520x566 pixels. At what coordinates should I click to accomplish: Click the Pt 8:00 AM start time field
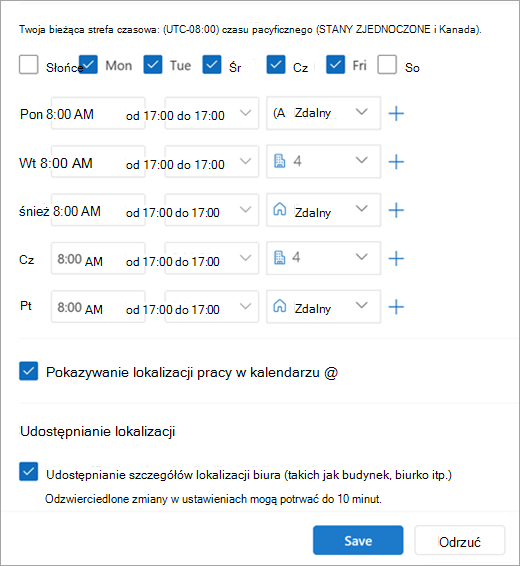pyautogui.click(x=98, y=307)
